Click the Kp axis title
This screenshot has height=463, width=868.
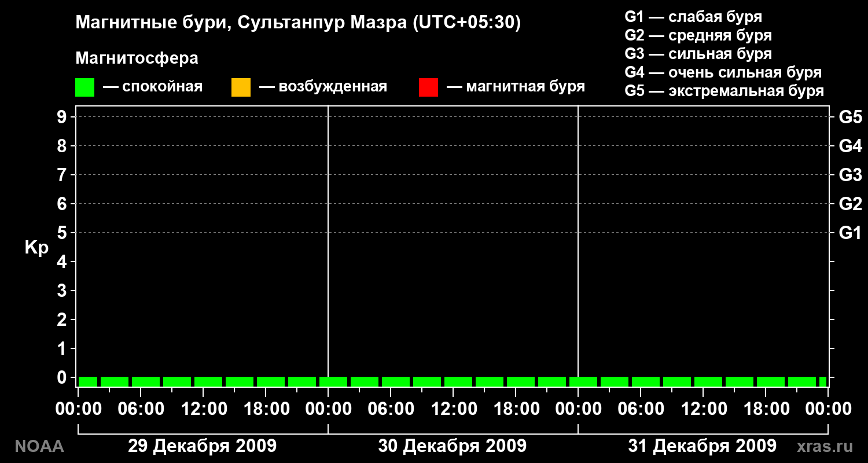[36, 249]
